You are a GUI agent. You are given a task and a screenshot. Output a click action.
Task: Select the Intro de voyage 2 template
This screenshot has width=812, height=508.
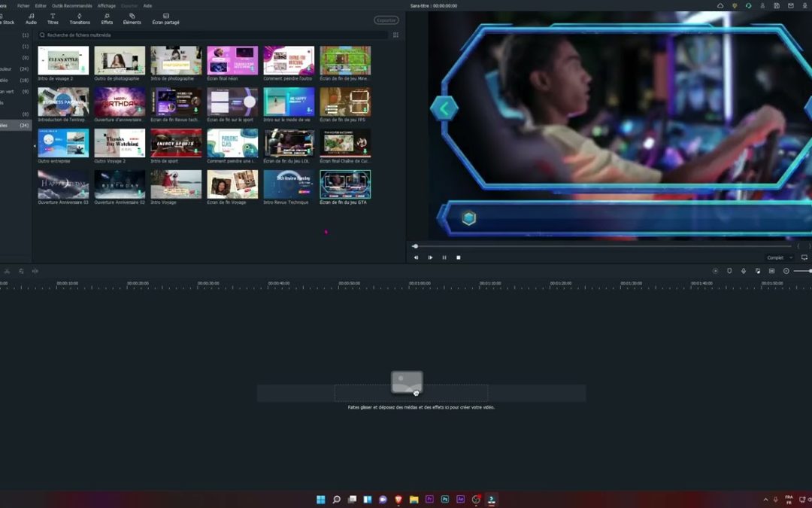63,63
